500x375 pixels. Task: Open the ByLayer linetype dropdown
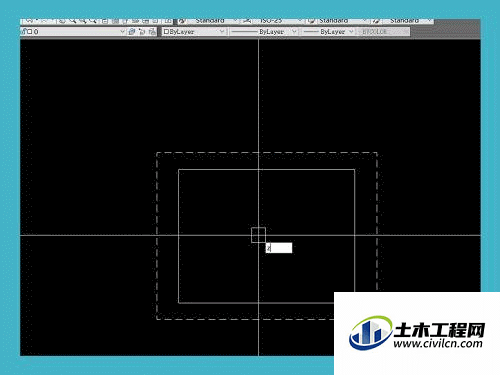click(x=264, y=32)
